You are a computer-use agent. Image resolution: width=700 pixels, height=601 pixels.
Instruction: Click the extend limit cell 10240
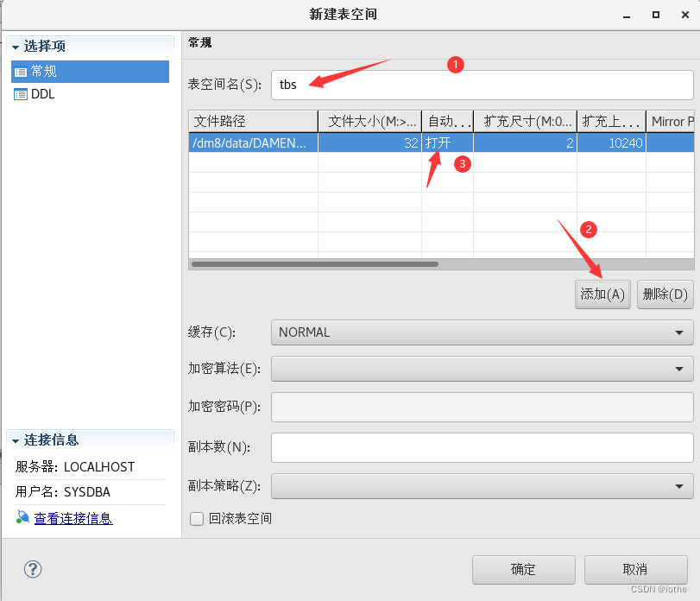pyautogui.click(x=611, y=142)
